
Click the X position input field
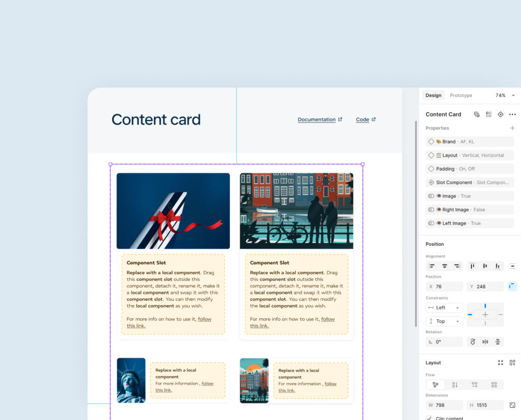coord(444,287)
